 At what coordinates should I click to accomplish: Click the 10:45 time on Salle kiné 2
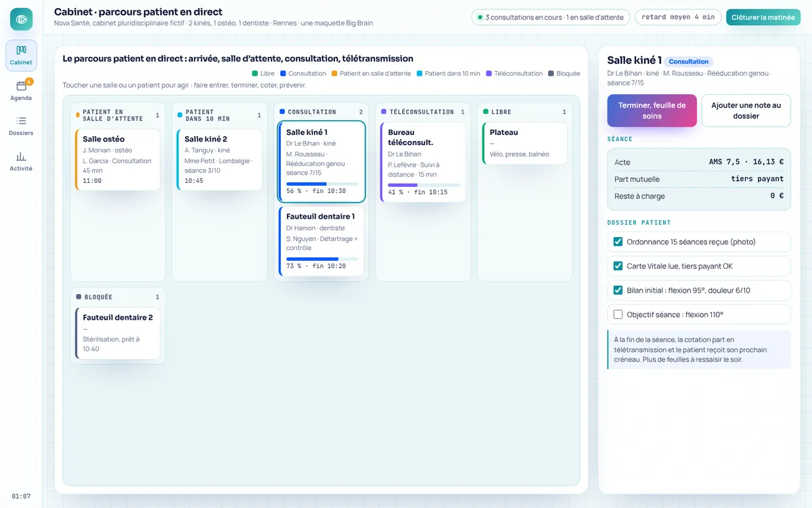(x=194, y=181)
